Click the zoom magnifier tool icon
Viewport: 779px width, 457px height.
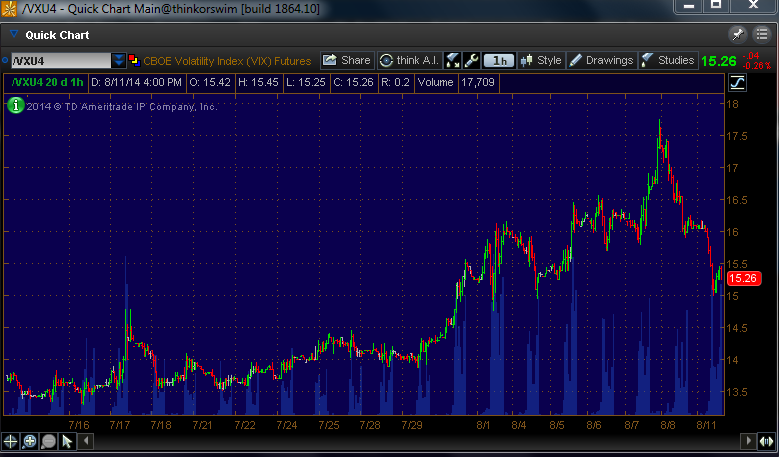[x=30, y=440]
